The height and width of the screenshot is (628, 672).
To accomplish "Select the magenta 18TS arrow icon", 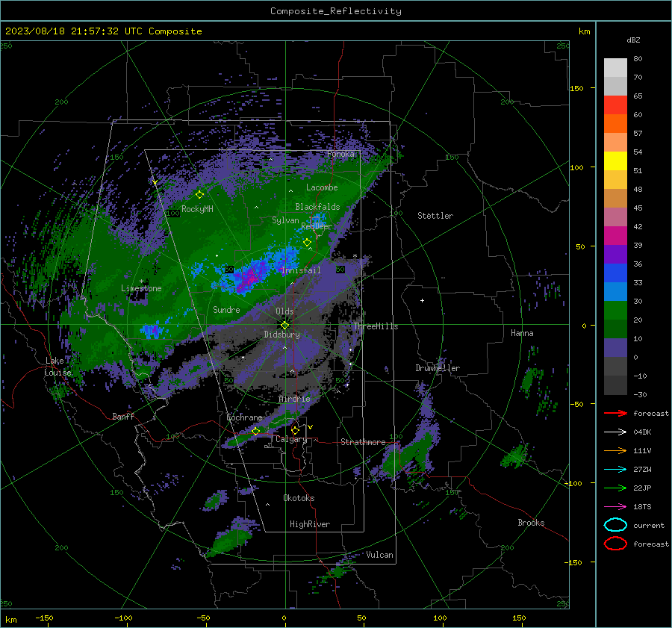I will tap(615, 507).
